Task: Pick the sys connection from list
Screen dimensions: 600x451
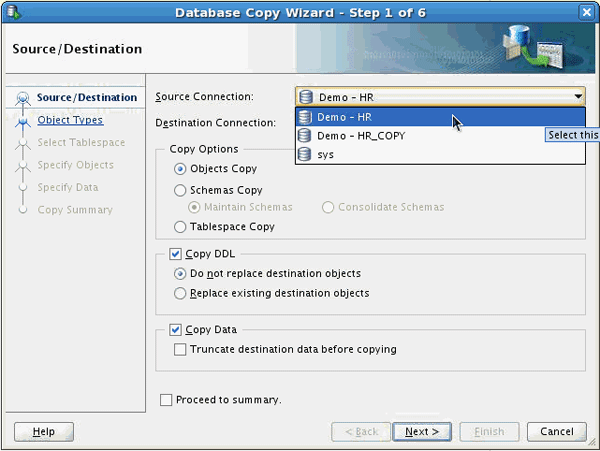Action: tap(440, 155)
